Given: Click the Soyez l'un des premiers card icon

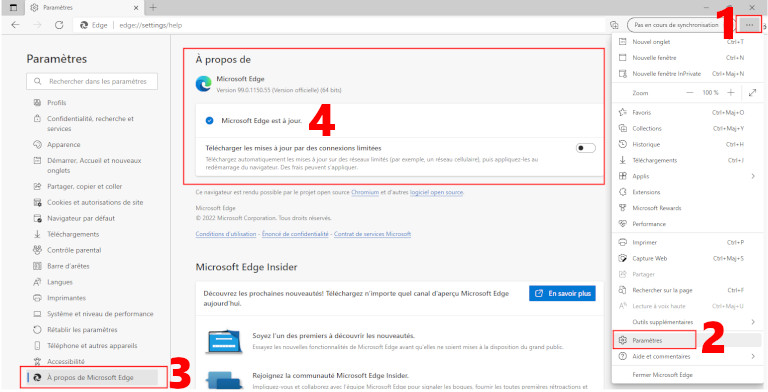Looking at the screenshot, I should [x=223, y=341].
